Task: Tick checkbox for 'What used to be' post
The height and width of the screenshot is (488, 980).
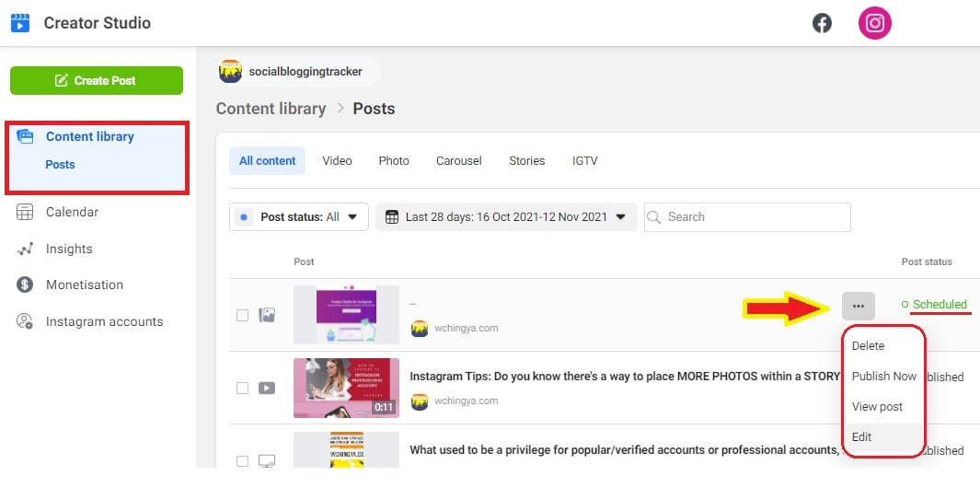Action: coord(243,461)
